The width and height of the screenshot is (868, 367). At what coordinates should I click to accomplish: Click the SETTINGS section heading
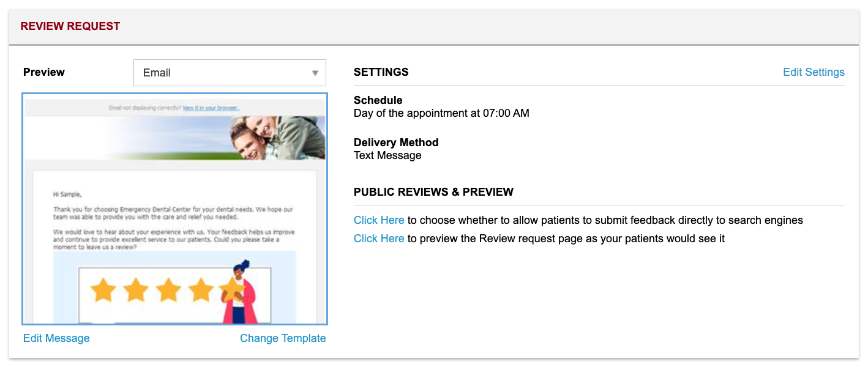[381, 72]
